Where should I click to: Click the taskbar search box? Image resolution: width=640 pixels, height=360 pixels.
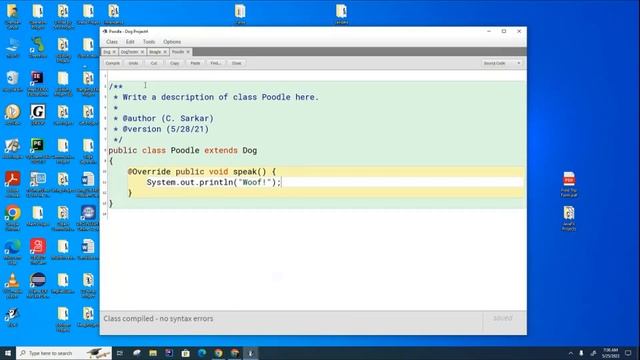click(64, 353)
